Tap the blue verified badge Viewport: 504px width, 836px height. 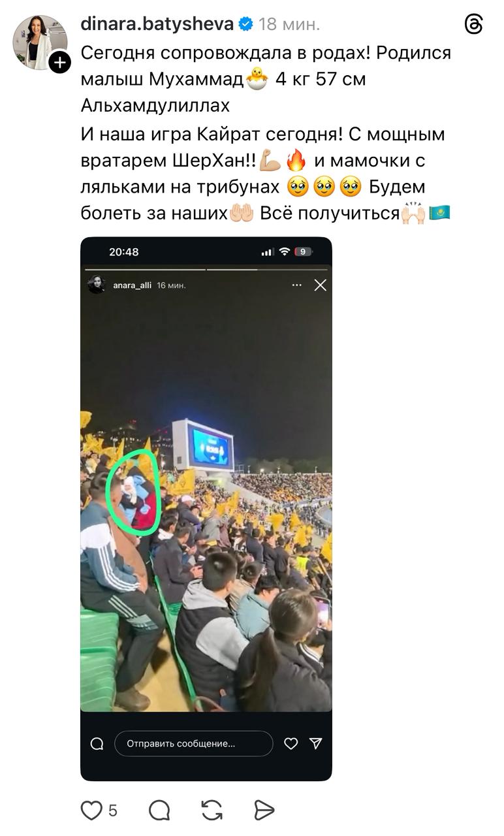pyautogui.click(x=246, y=25)
